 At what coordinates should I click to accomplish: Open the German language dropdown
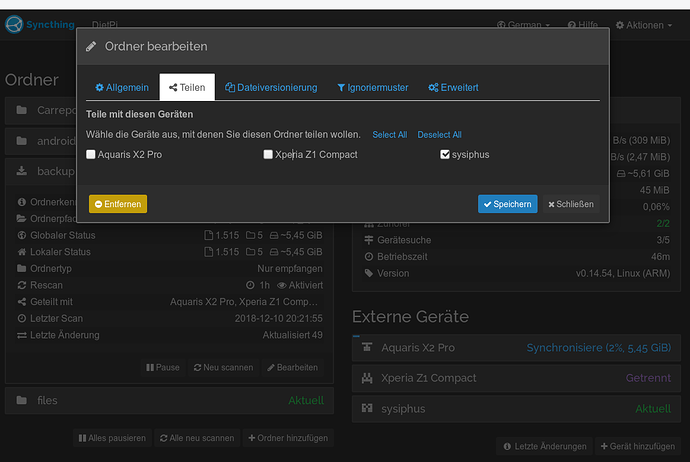pyautogui.click(x=523, y=25)
